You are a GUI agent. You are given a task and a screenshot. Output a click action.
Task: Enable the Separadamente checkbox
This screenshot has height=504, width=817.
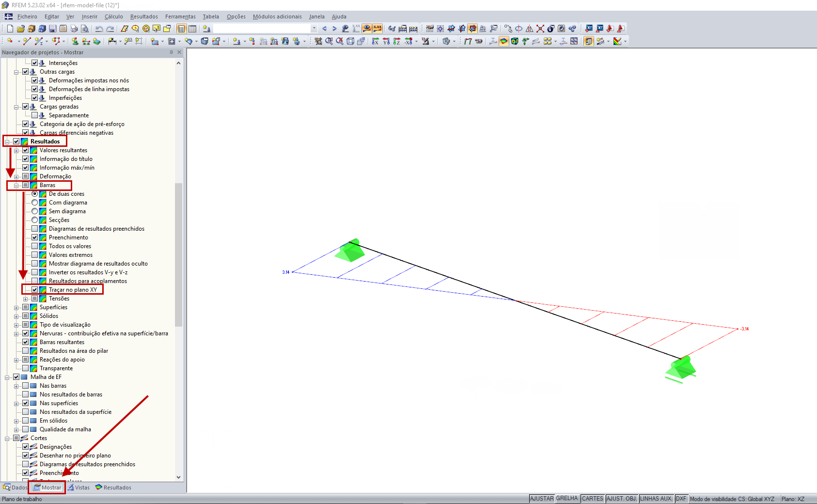pos(35,115)
